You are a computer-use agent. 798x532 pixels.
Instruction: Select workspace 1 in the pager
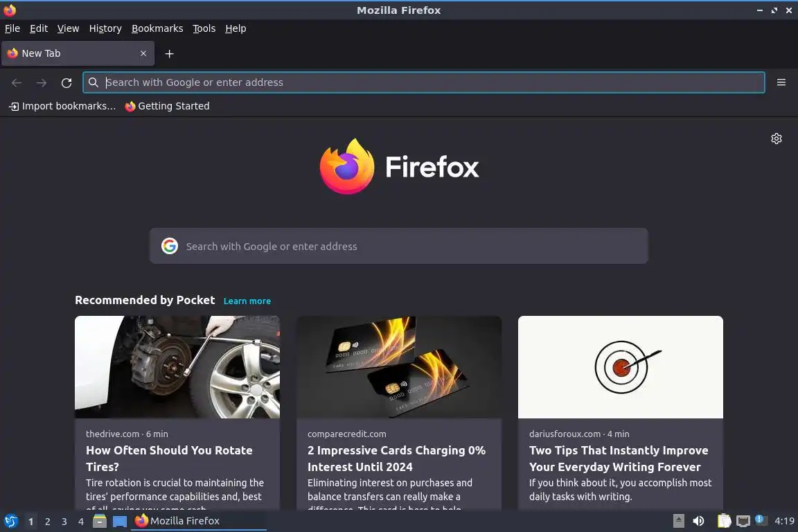pos(31,522)
